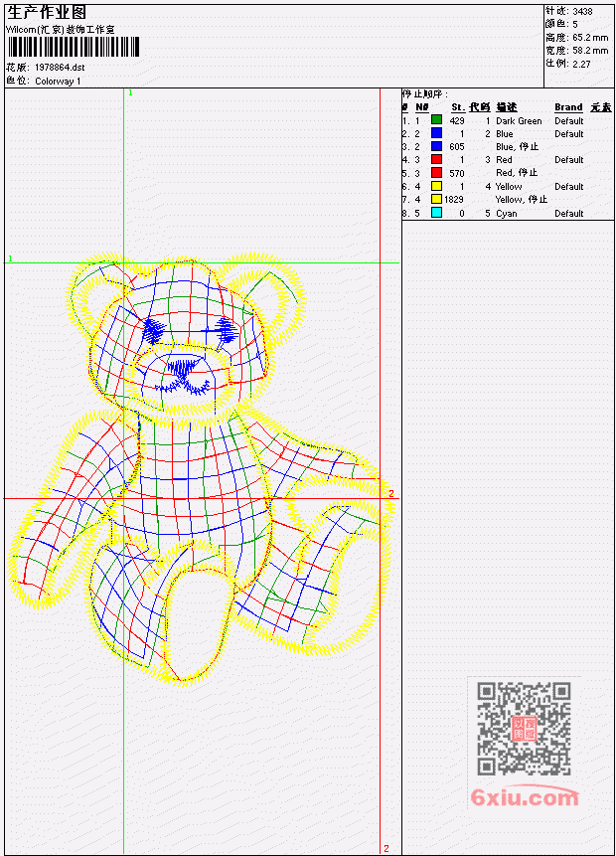Click the Wilcom(汇京)装饰工作室 studio name
The image size is (616, 856).
tap(60, 30)
